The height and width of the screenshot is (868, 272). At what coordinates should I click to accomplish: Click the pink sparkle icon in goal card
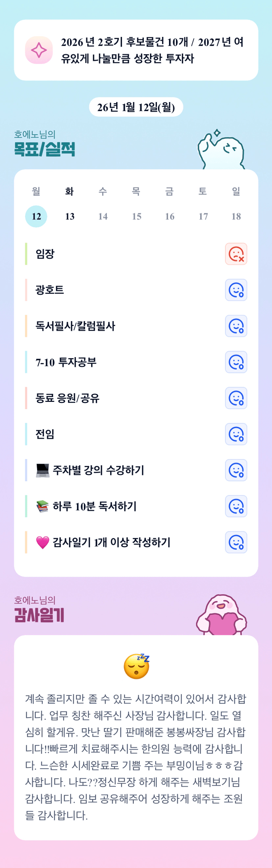pyautogui.click(x=39, y=50)
